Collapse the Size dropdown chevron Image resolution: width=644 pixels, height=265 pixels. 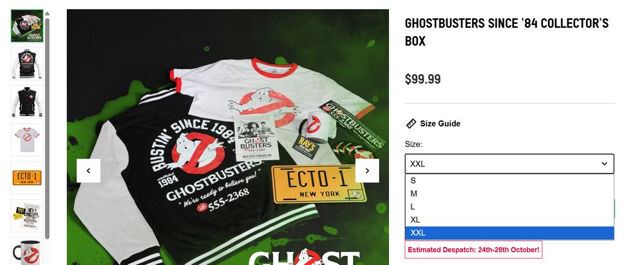[x=604, y=164]
